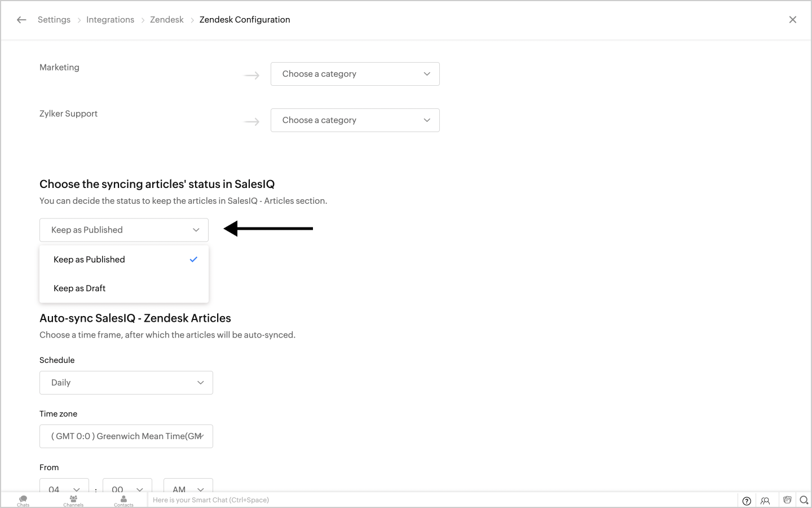Collapse the Keep as Published status dropdown
812x508 pixels.
124,230
